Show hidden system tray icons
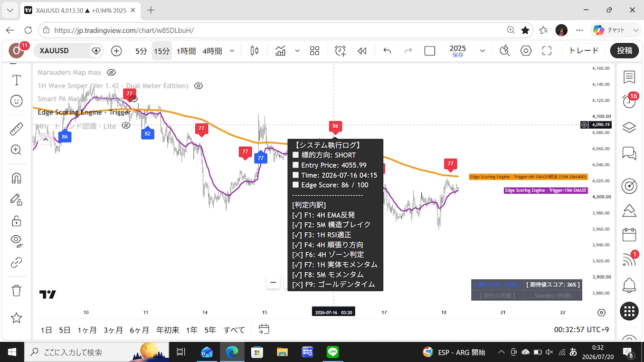Image resolution: width=644 pixels, height=362 pixels. 501,352
